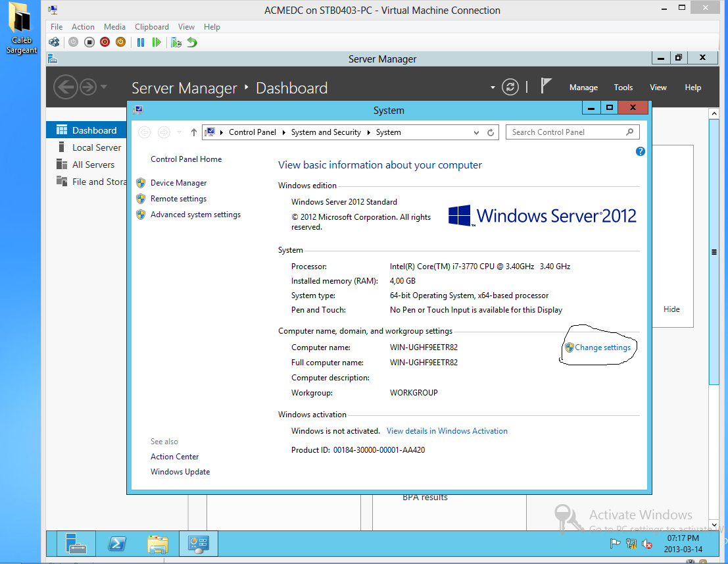
Task: Click View details in Windows Activation
Action: 447,431
